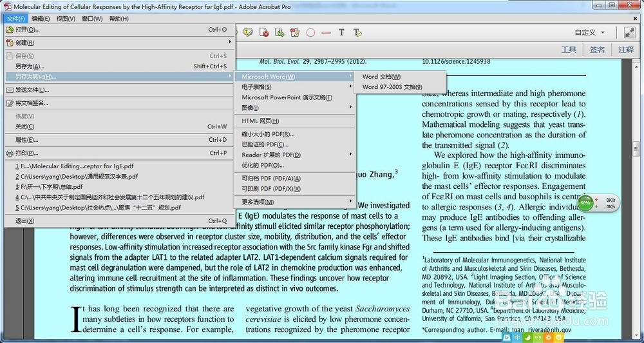Open recent file 4 about 十二个五年规划的建议.pdf

119,197
